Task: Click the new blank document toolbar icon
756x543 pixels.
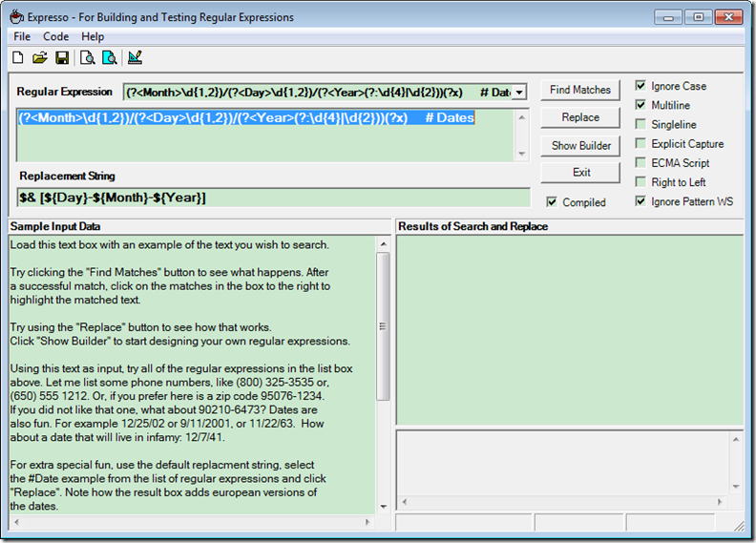Action: 18,58
